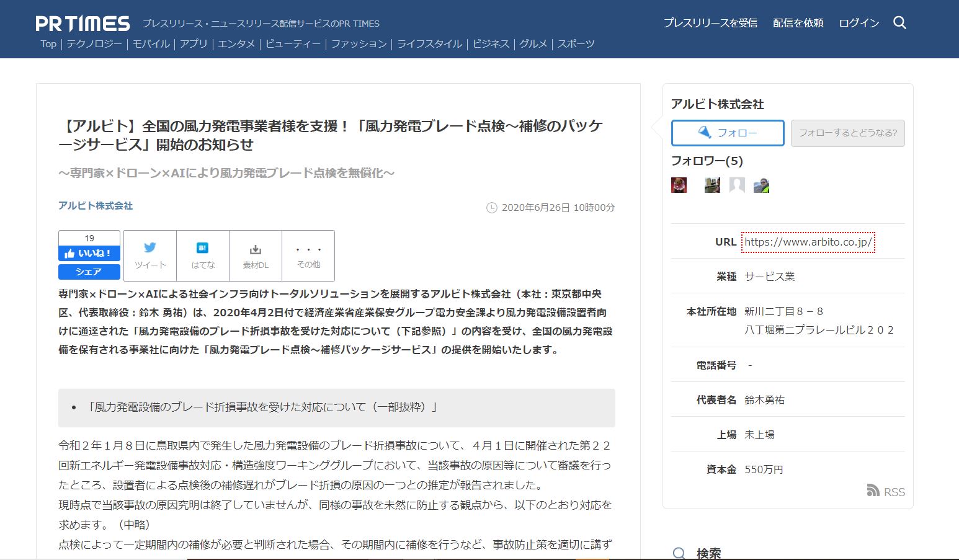Open アルビト株式会社 link under subtitle
Viewport: 959px width, 560px height.
pos(96,206)
